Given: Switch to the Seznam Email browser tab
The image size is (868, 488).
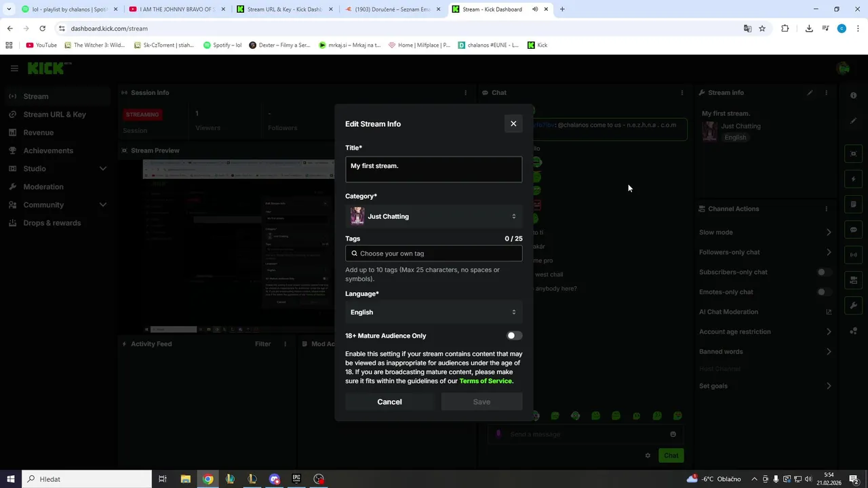Looking at the screenshot, I should pyautogui.click(x=393, y=9).
